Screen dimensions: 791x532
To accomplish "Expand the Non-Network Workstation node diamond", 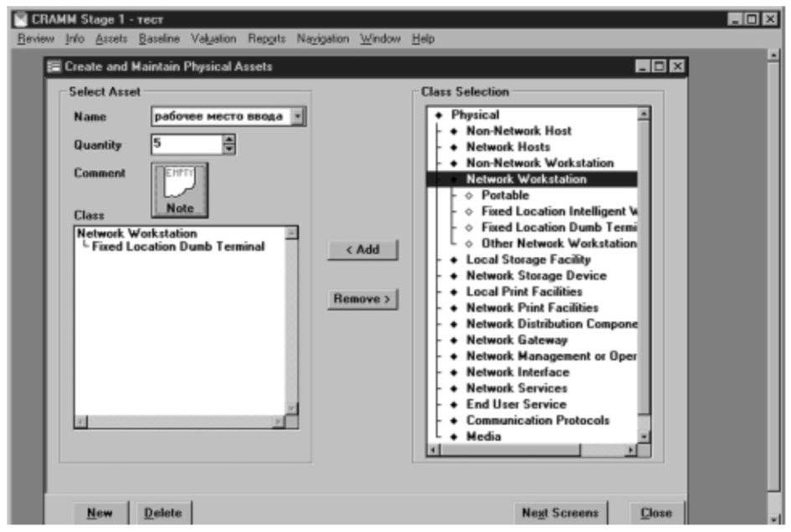I will [454, 164].
